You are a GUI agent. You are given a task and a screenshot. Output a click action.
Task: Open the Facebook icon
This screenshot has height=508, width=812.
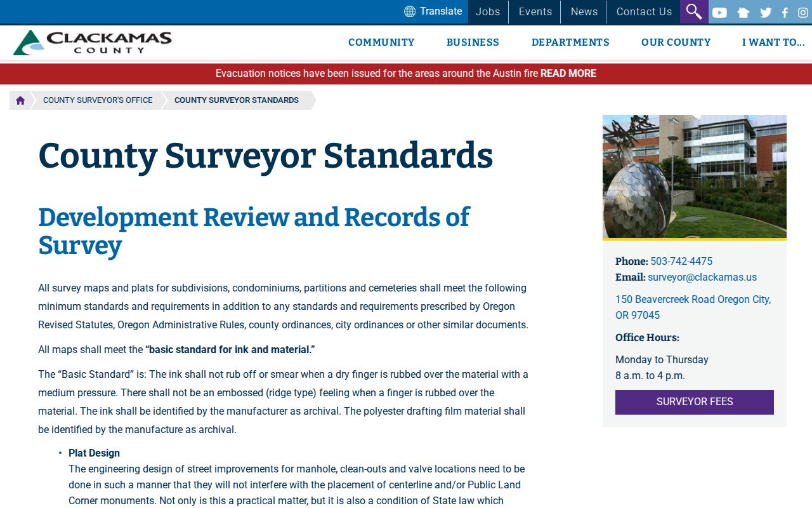tap(785, 12)
